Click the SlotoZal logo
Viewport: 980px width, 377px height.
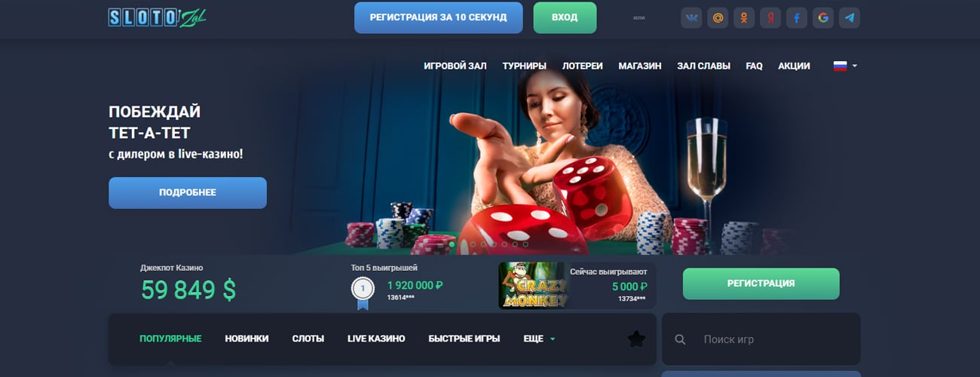(157, 17)
